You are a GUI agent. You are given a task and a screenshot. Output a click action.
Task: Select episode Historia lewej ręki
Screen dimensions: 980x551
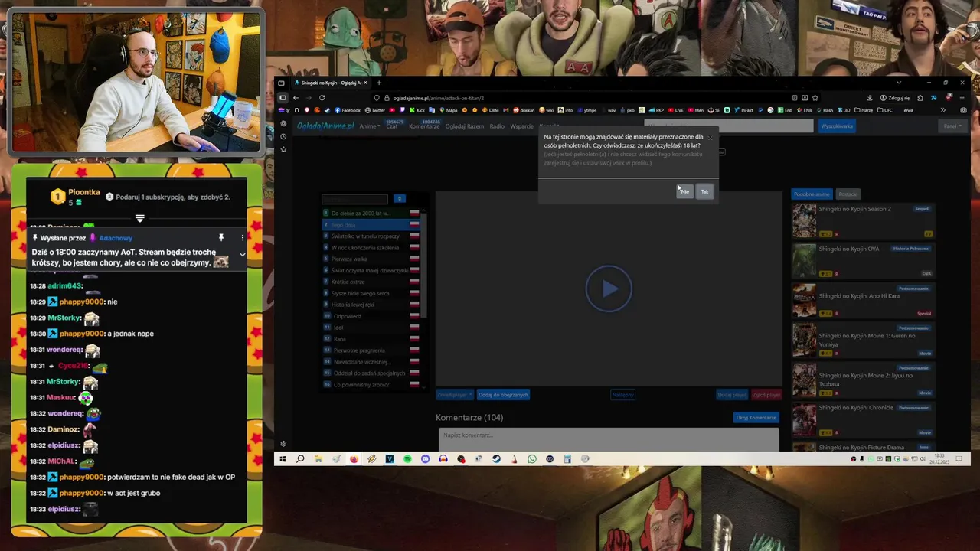point(371,305)
